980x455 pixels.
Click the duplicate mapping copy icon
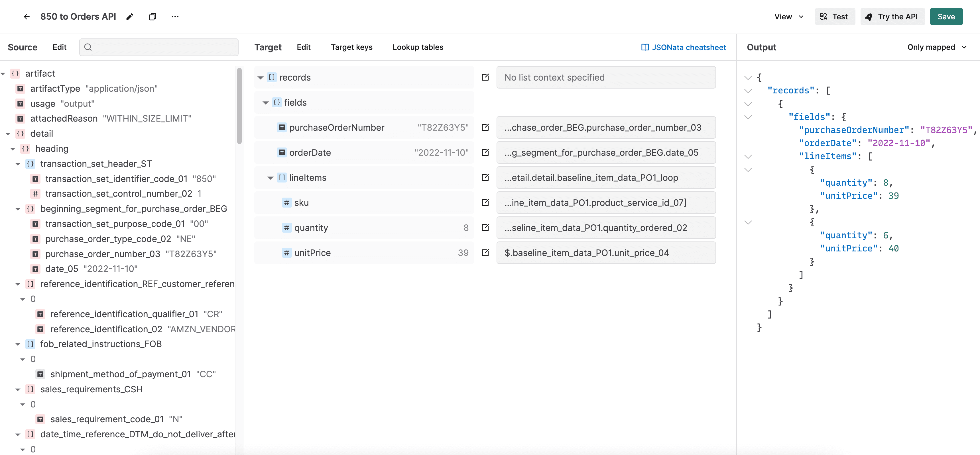[x=153, y=17]
